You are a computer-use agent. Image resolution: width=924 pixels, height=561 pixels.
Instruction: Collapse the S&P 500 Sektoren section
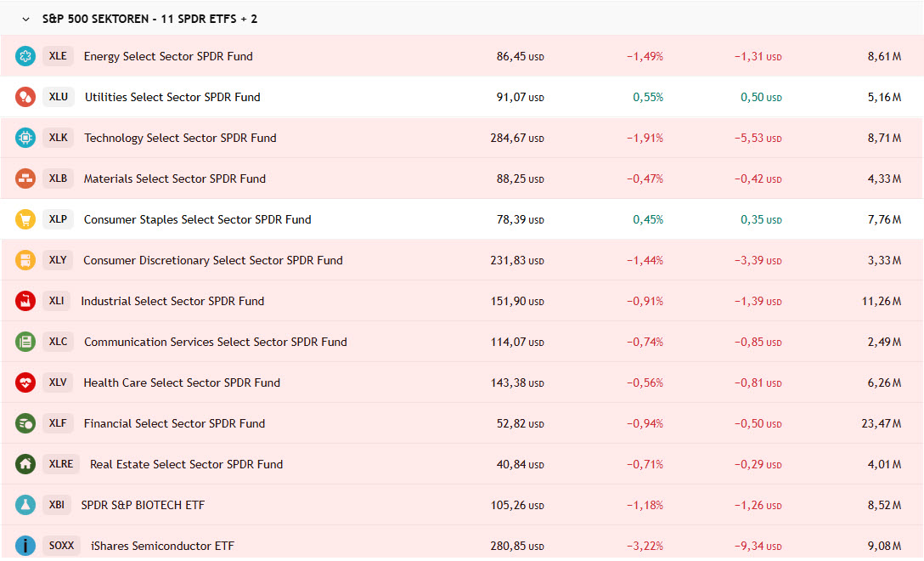26,19
